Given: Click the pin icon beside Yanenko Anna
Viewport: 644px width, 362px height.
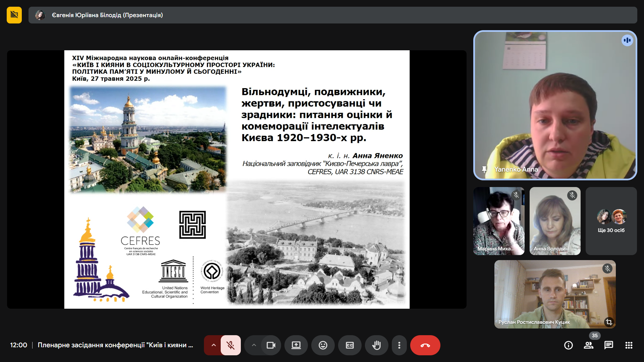Looking at the screenshot, I should 484,169.
